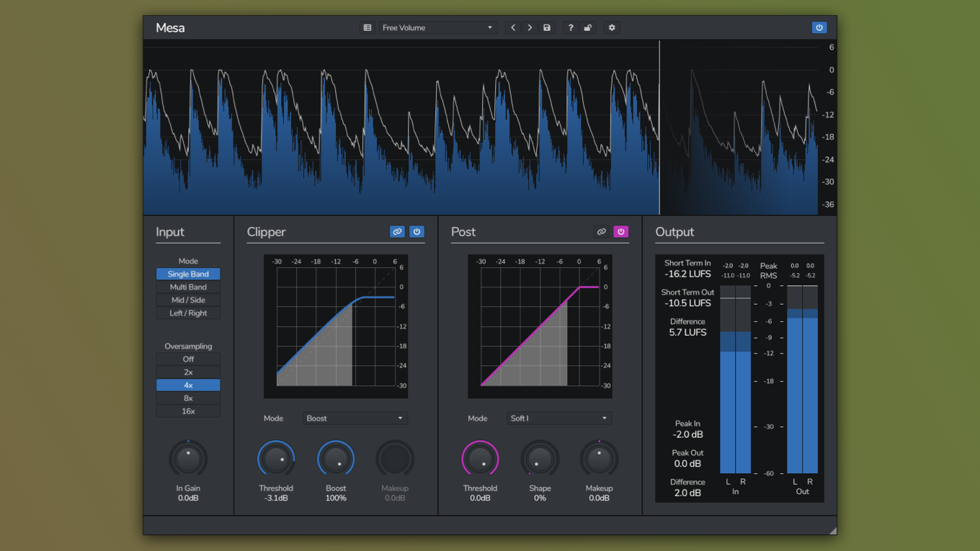980x551 pixels.
Task: Open the Clipper Mode Boost dropdown
Action: 355,418
